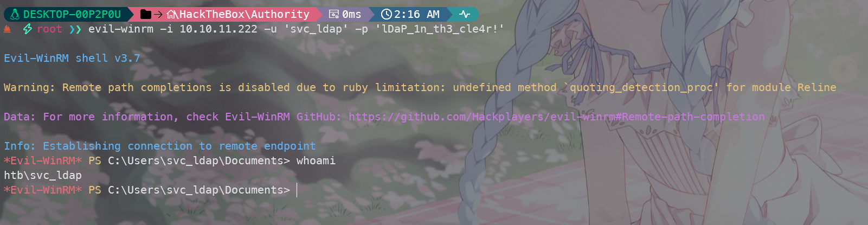Click the HackTheBox\Authority path segment
Image resolution: width=868 pixels, height=225 pixels.
[244, 14]
